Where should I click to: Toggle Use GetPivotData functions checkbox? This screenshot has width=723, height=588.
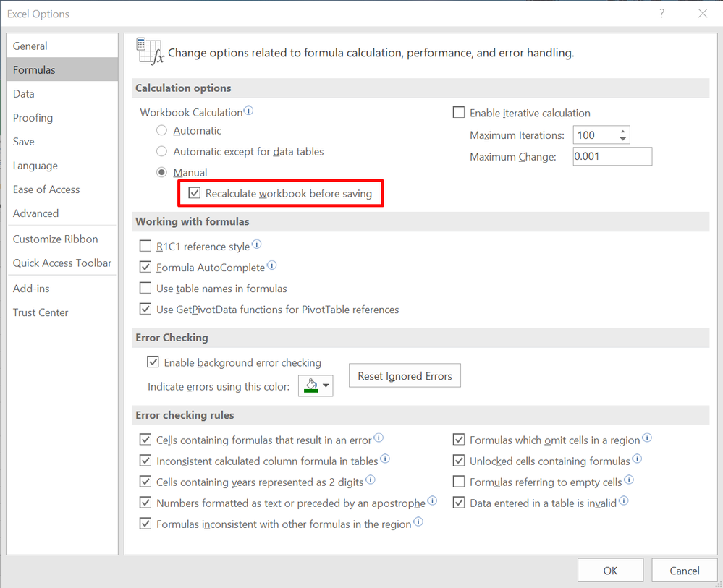pyautogui.click(x=145, y=309)
